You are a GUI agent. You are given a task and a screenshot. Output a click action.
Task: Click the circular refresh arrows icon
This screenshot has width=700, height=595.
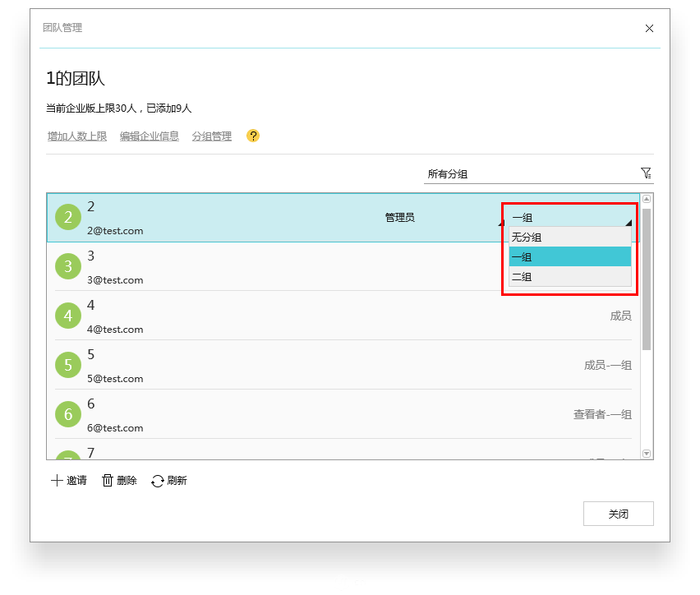click(157, 481)
